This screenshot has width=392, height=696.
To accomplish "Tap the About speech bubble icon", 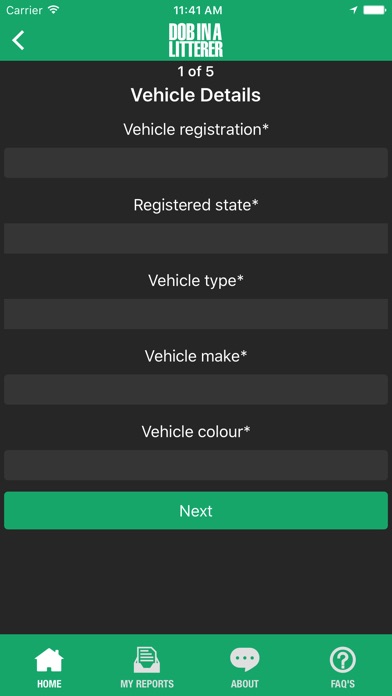I will 245,660.
